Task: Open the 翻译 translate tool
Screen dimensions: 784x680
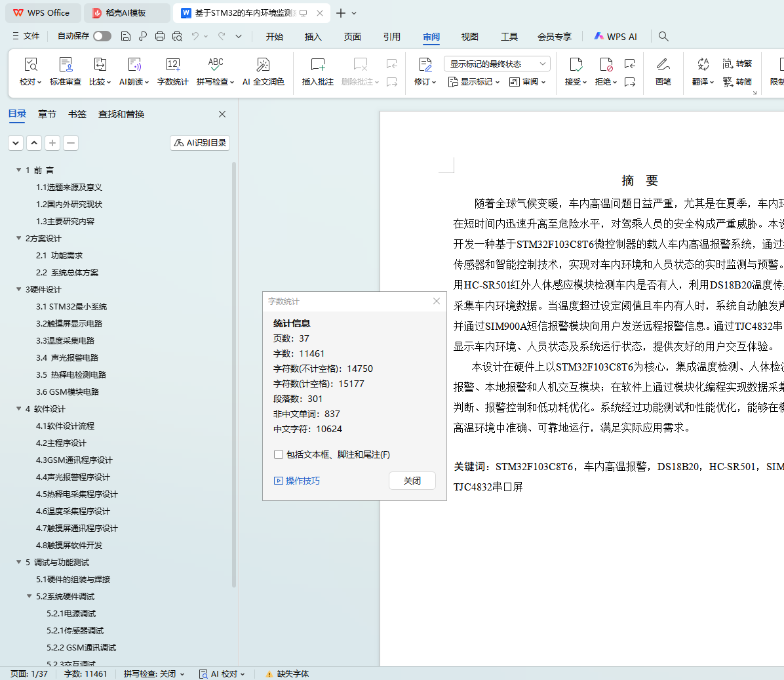Action: tap(703, 65)
